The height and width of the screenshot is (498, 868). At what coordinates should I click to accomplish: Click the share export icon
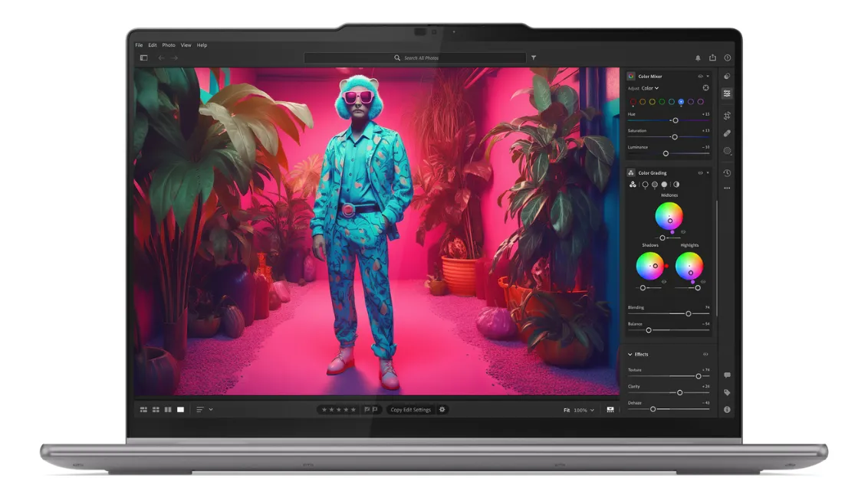pos(712,58)
